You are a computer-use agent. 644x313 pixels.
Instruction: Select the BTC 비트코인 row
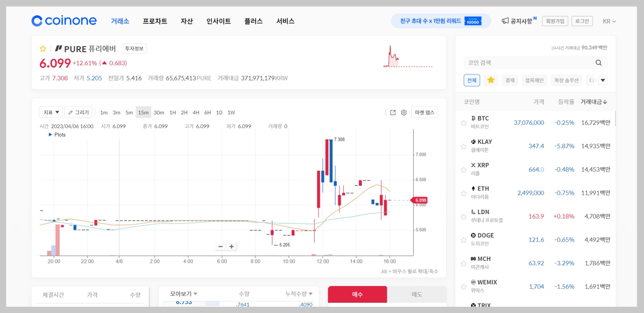(536, 123)
